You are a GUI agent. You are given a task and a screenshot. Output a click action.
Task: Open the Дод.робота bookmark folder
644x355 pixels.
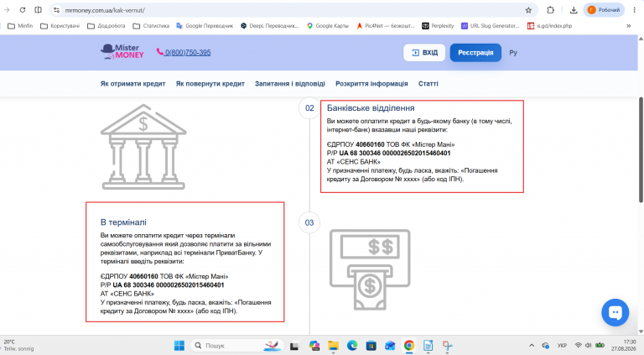tap(106, 26)
